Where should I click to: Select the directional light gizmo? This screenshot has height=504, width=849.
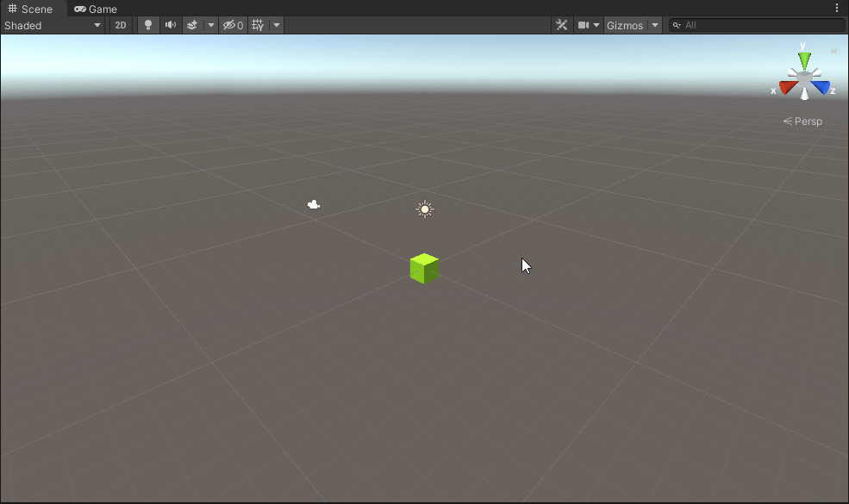pyautogui.click(x=424, y=208)
